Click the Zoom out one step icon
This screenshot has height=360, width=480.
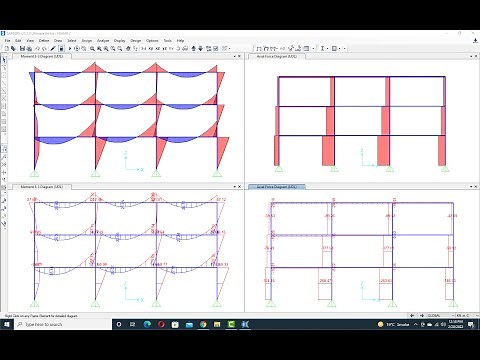[x=120, y=48]
